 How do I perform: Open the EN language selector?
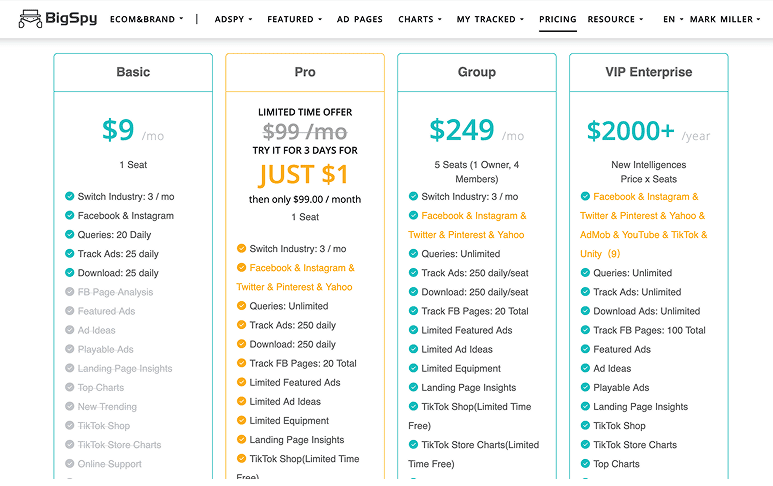coord(673,19)
